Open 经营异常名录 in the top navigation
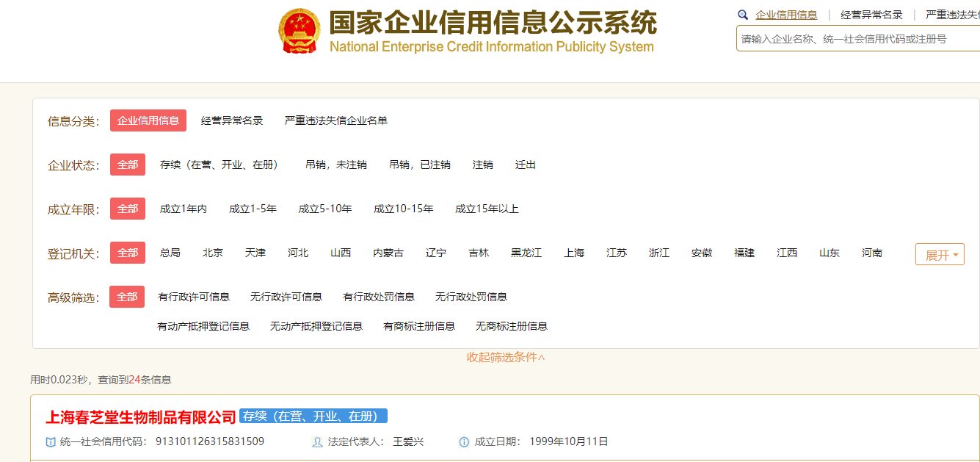This screenshot has width=980, height=462. tap(871, 14)
